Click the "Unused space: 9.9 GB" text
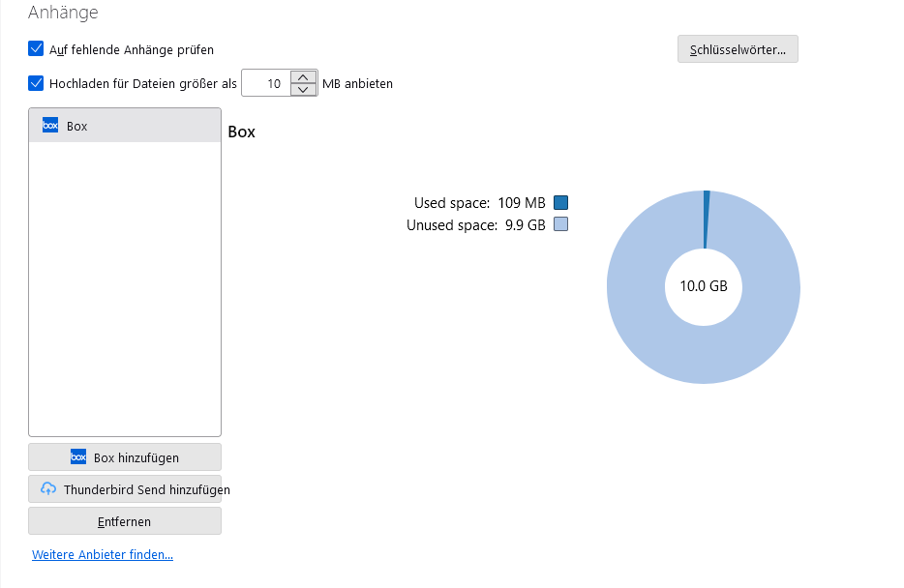Viewport: 904px width, 588px height. (x=475, y=224)
